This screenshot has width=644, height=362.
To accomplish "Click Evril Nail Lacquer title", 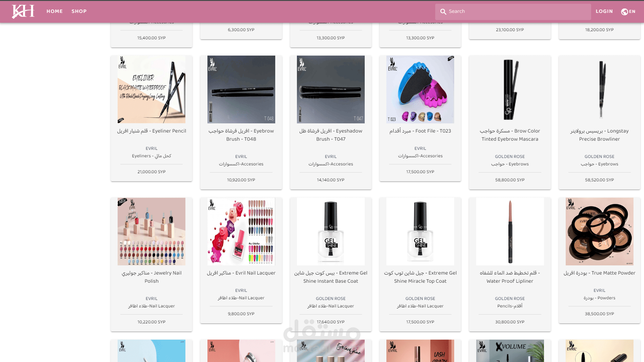I will point(241,273).
